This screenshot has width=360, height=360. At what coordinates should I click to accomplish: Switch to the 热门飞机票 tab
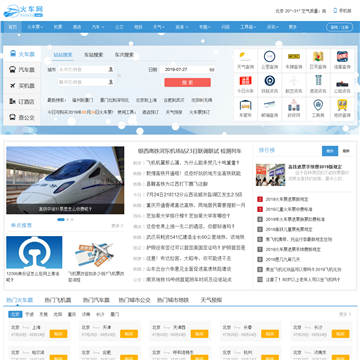[x=58, y=300]
